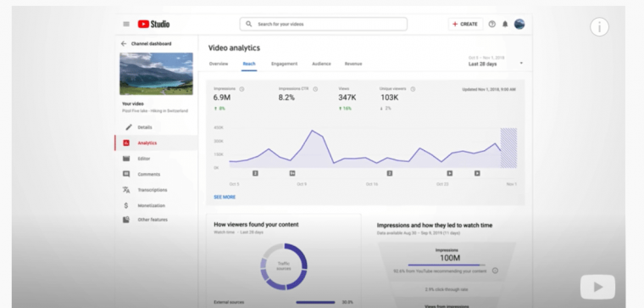Screen dimensions: 644x308
Task: Select the Views 347K metric
Action: point(347,98)
